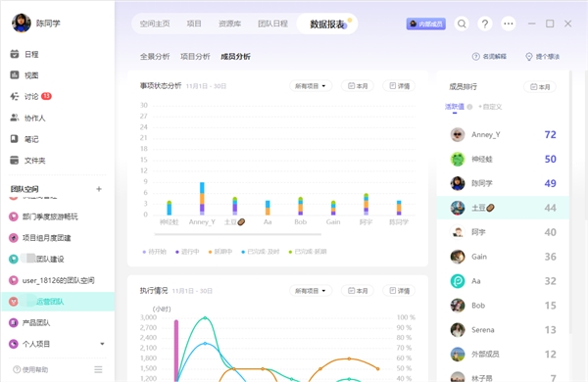The width and height of the screenshot is (588, 382).
Task: Toggle 待开始 legend series in chart
Action: click(155, 252)
